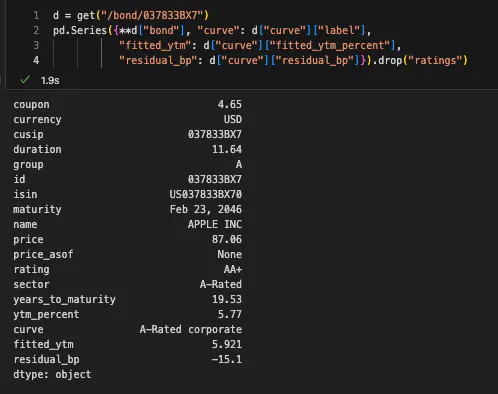Click the cusip value 037833BX7
This screenshot has width=498, height=394.
(x=215, y=134)
